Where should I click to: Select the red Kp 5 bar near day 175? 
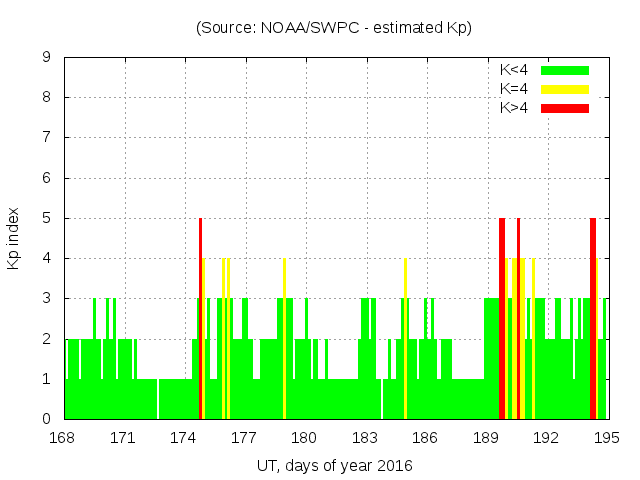[200, 318]
